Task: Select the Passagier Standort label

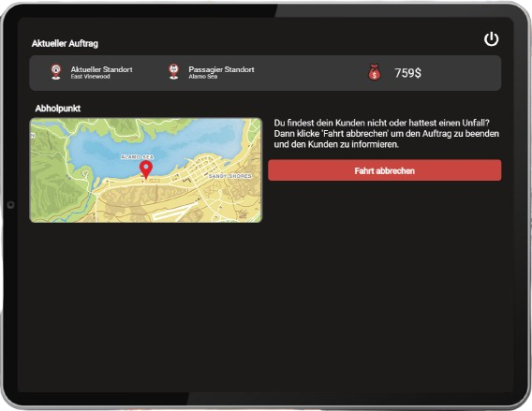Action: [x=221, y=69]
